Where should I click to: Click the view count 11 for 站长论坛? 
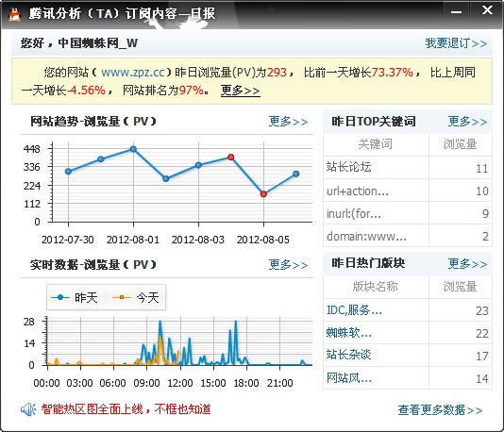tap(482, 168)
